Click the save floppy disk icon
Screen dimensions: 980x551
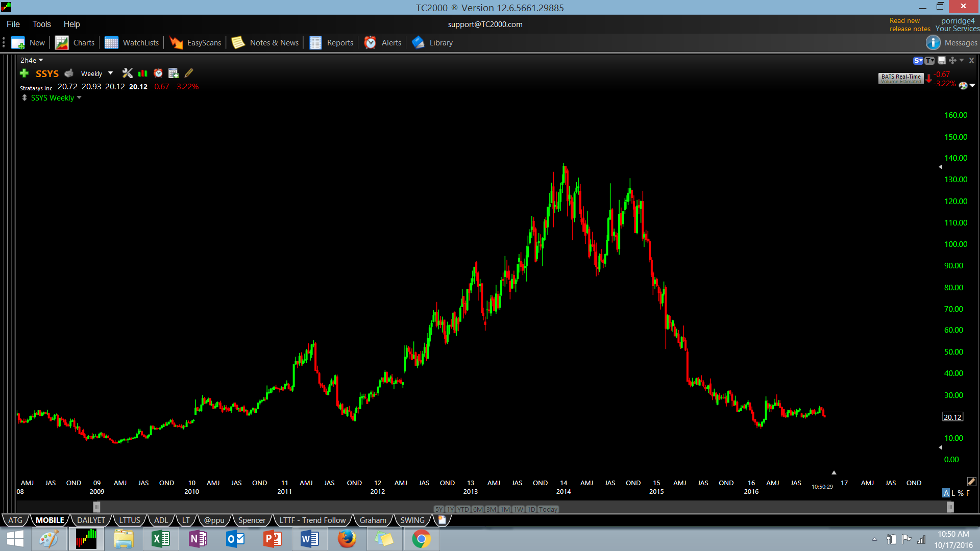click(x=942, y=61)
